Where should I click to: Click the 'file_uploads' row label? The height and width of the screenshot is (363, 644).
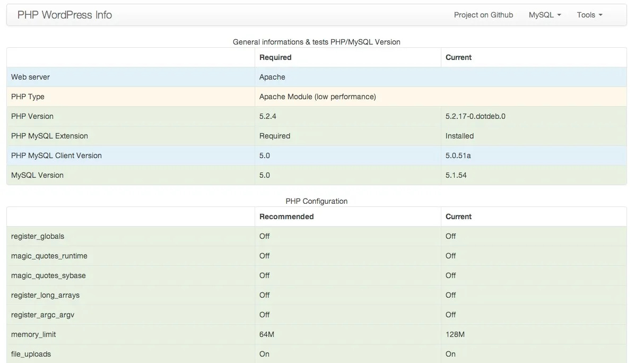pos(31,354)
